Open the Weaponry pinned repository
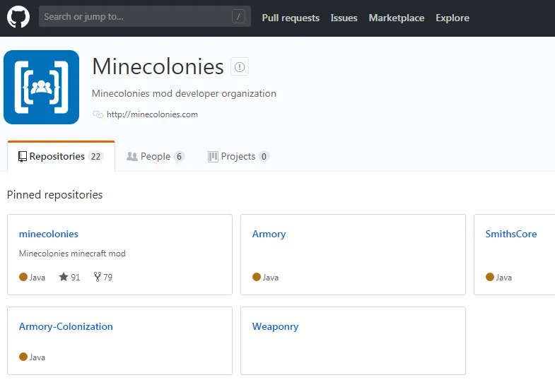This screenshot has height=392, width=555. coord(275,326)
